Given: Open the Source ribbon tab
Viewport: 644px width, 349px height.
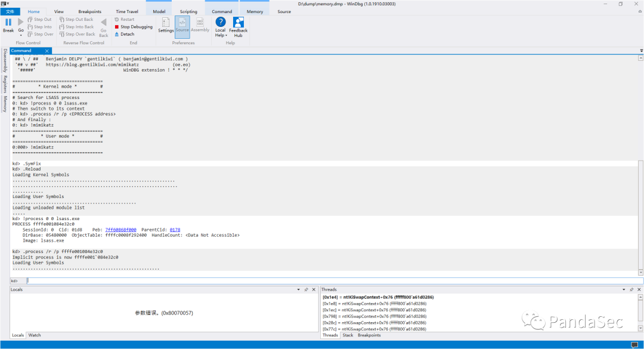Looking at the screenshot, I should click(284, 11).
